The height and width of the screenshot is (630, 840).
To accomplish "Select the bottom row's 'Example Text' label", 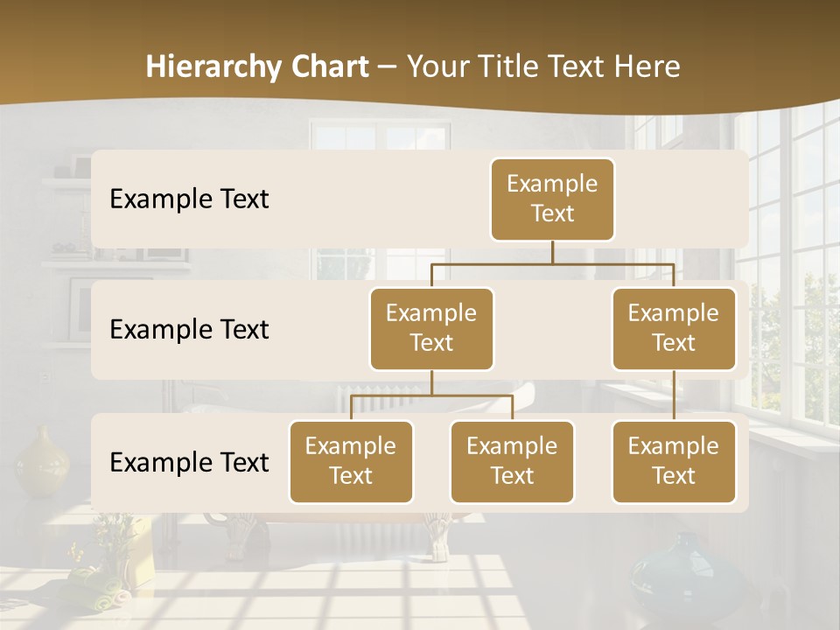I will (189, 462).
